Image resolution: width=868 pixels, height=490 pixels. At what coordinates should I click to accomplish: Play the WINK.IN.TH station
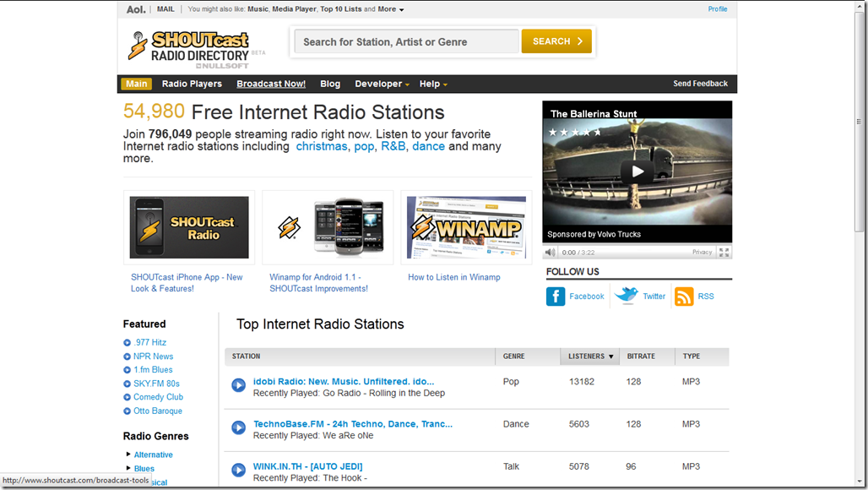click(x=239, y=470)
